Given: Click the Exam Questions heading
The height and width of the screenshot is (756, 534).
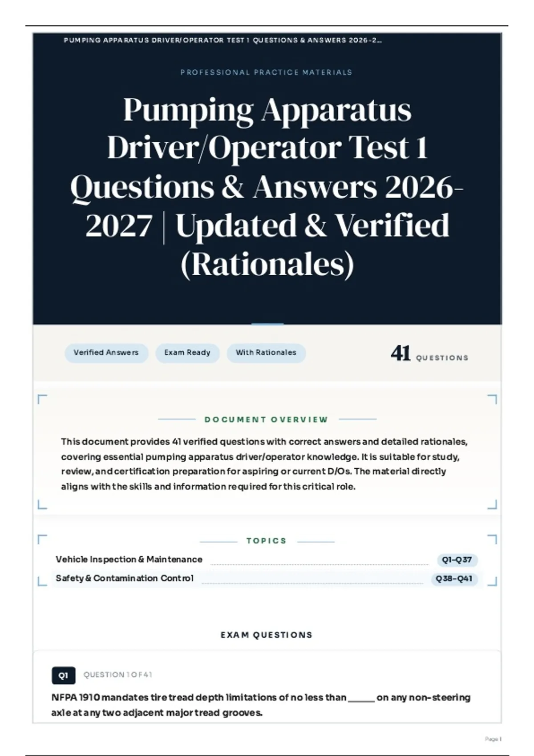Looking at the screenshot, I should 267,635.
